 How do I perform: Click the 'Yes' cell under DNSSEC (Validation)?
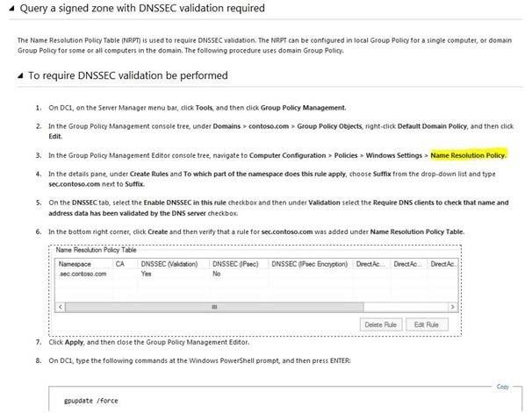tap(147, 274)
